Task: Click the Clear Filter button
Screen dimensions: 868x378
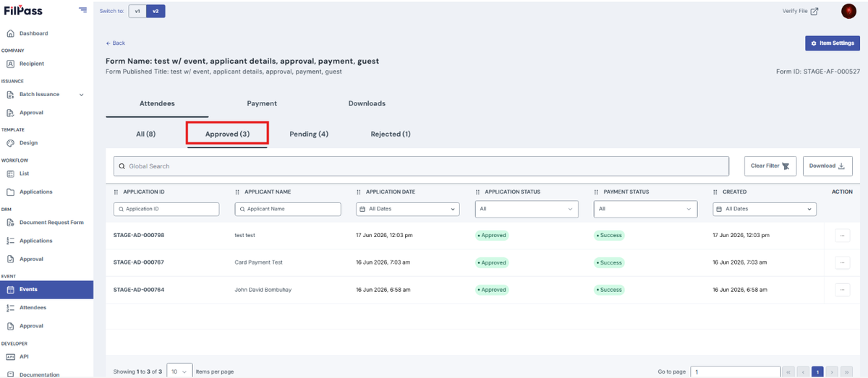Action: tap(770, 166)
